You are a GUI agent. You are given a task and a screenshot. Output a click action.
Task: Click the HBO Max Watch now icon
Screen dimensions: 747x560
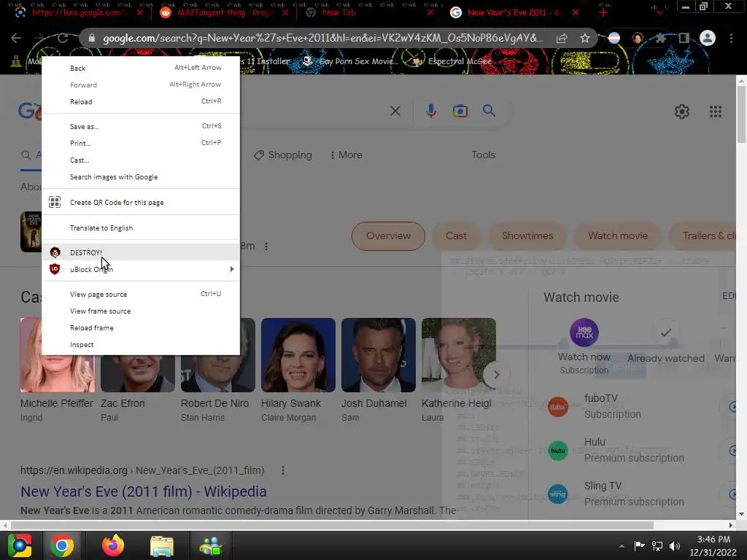tap(584, 332)
